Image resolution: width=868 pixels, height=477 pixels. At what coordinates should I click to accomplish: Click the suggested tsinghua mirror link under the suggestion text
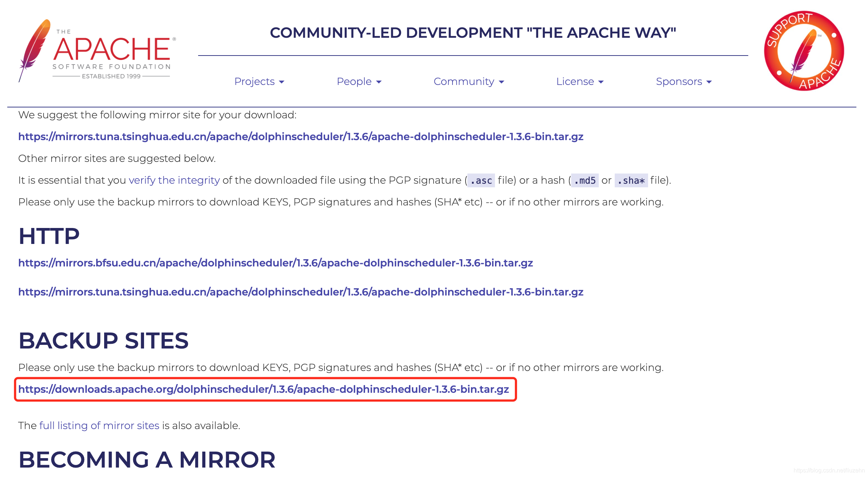coord(300,137)
